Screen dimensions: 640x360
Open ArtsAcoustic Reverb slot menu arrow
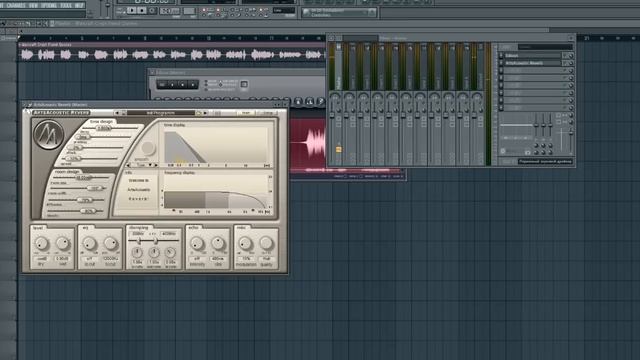click(501, 63)
